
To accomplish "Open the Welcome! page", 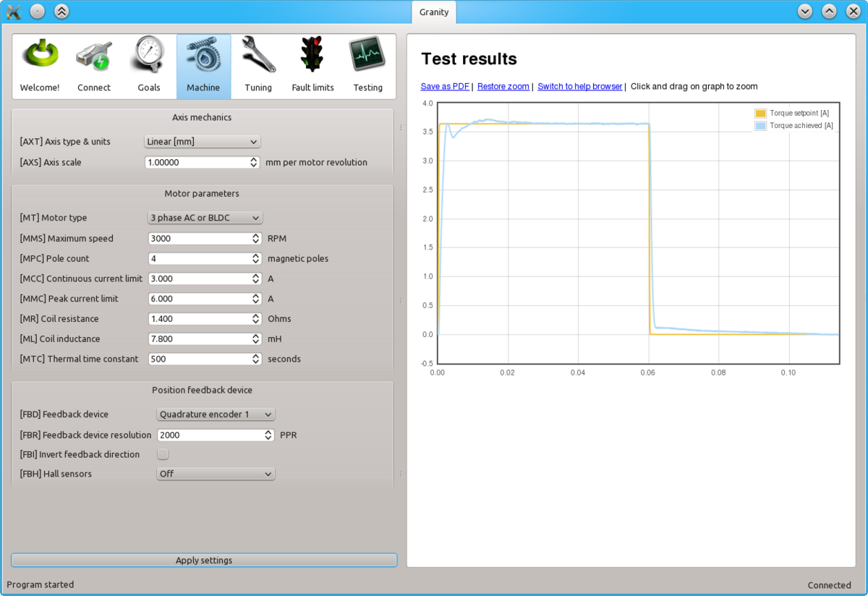I will (x=40, y=65).
